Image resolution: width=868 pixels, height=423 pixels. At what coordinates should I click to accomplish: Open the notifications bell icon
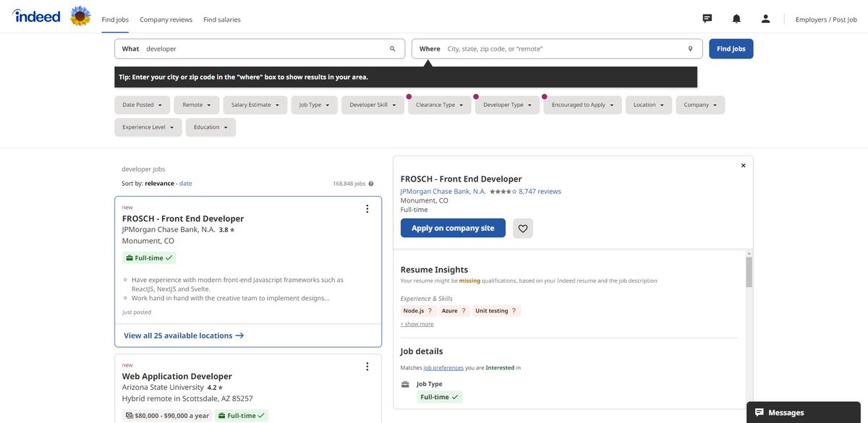click(x=736, y=19)
